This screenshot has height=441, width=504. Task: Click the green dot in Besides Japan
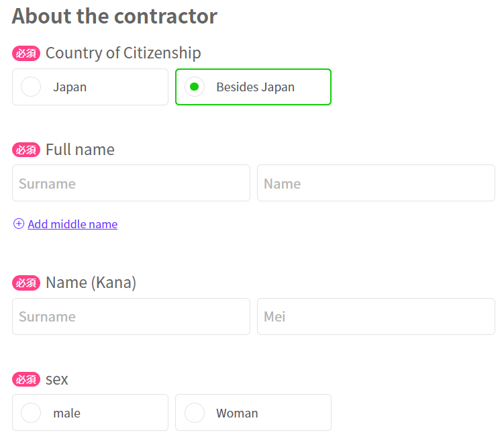pos(195,87)
